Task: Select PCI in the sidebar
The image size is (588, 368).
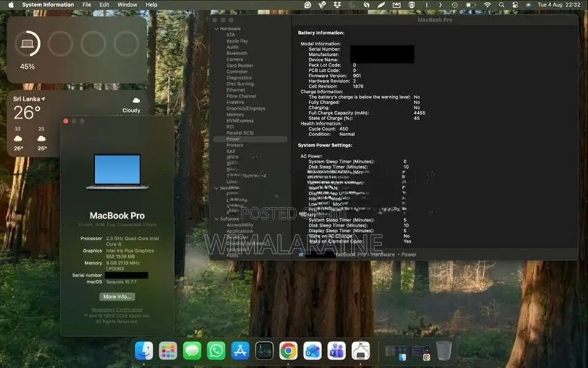Action: click(230, 126)
